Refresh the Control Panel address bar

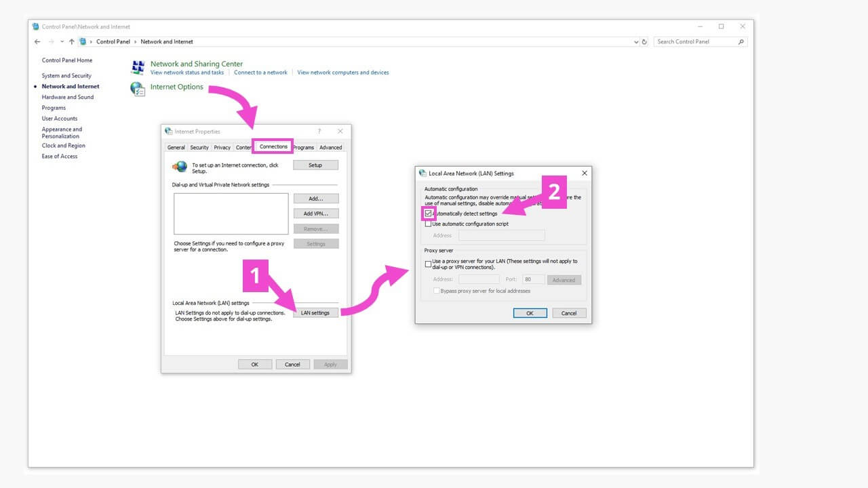coord(644,41)
